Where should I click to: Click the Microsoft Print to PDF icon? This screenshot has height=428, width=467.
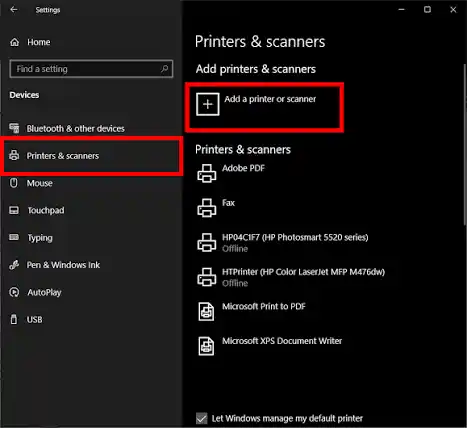[206, 311]
